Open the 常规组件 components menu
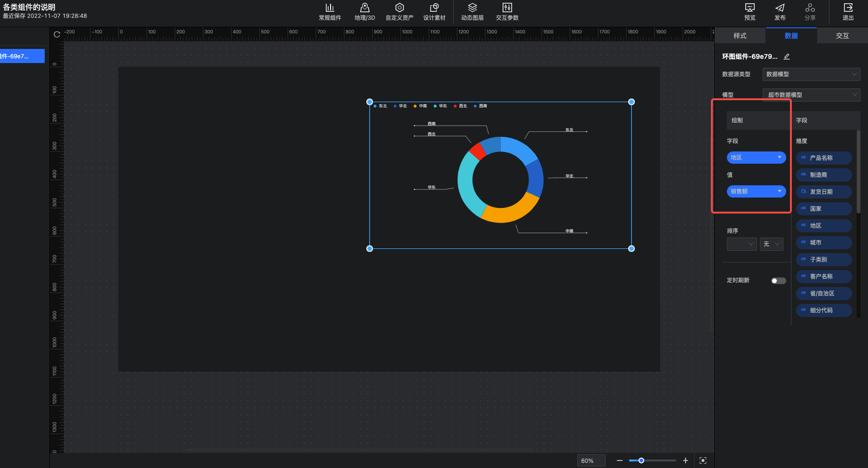Image resolution: width=868 pixels, height=468 pixels. click(330, 12)
